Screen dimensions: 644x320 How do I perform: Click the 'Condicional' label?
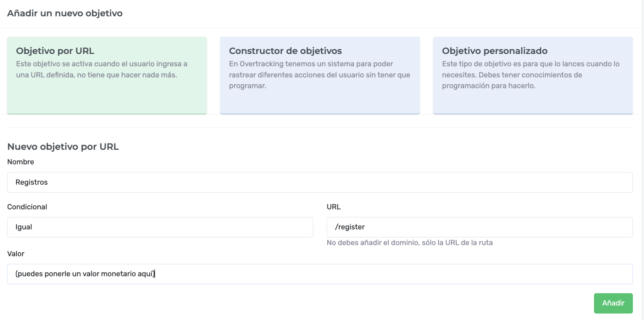27,207
